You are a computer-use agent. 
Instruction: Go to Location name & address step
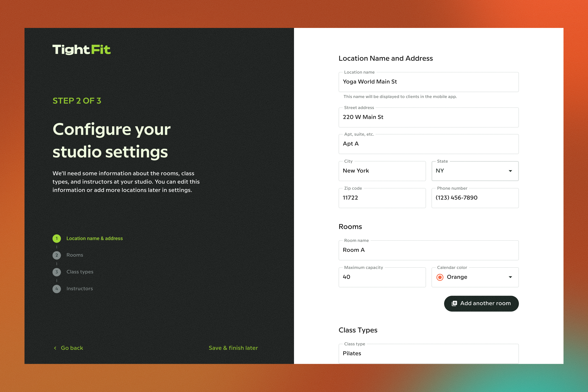pyautogui.click(x=95, y=238)
